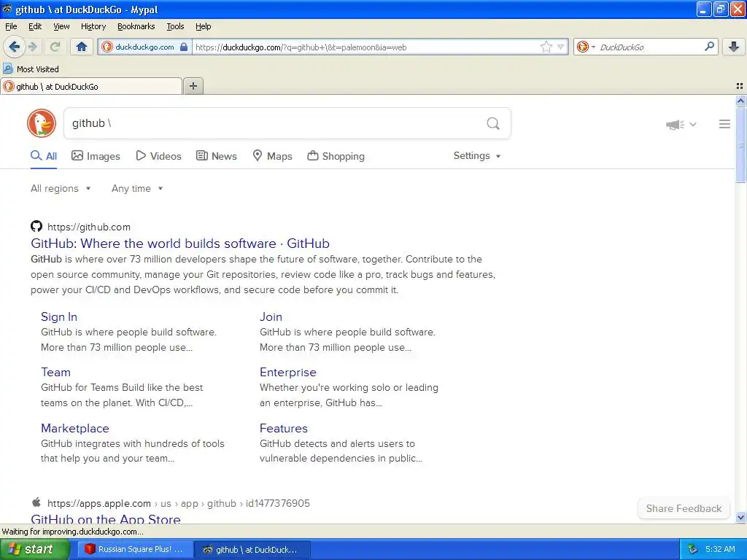Open the Tools menu
Viewport: 747px width, 560px height.
click(x=175, y=26)
